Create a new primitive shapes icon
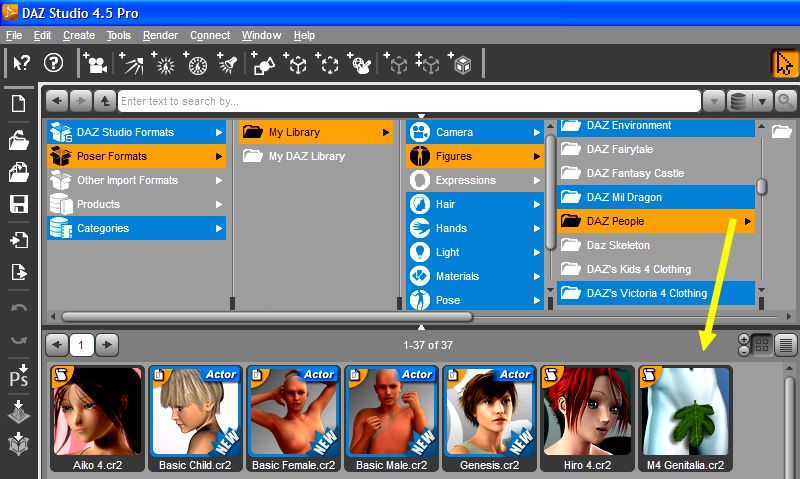Screen dimensions: 800x479 click(263, 63)
